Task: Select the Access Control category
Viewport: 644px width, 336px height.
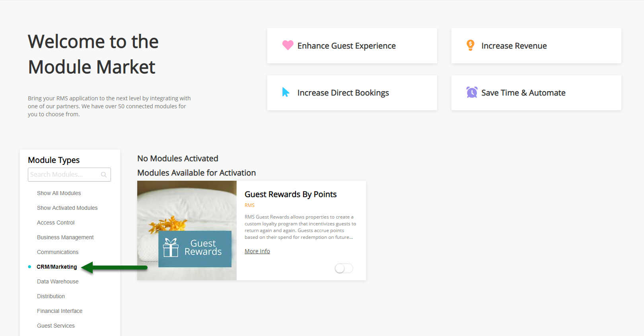Action: point(56,223)
